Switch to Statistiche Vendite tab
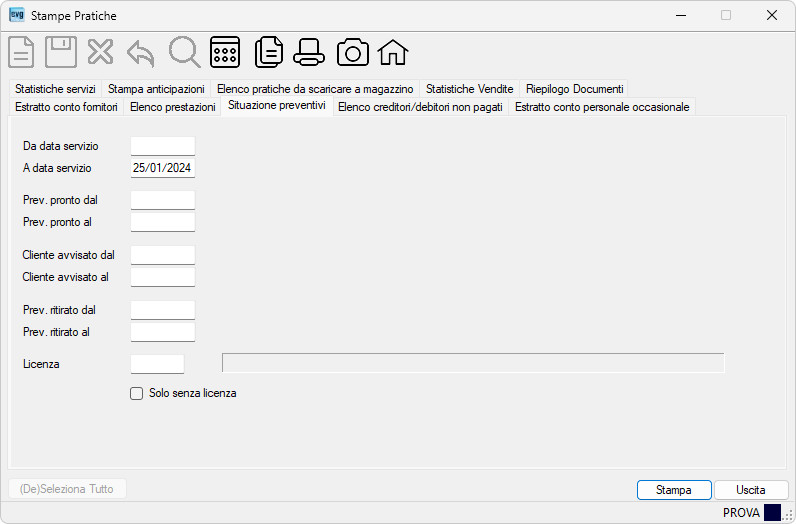Viewport: 796px width, 524px height. (470, 89)
